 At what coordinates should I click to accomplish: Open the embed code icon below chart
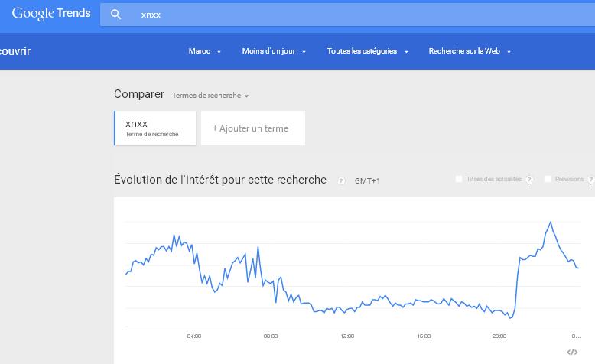(x=572, y=352)
